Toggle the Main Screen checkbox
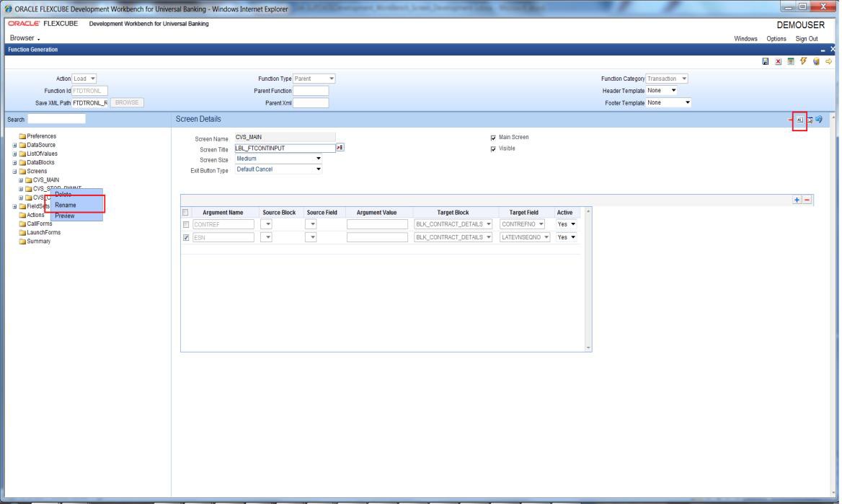 [494, 138]
